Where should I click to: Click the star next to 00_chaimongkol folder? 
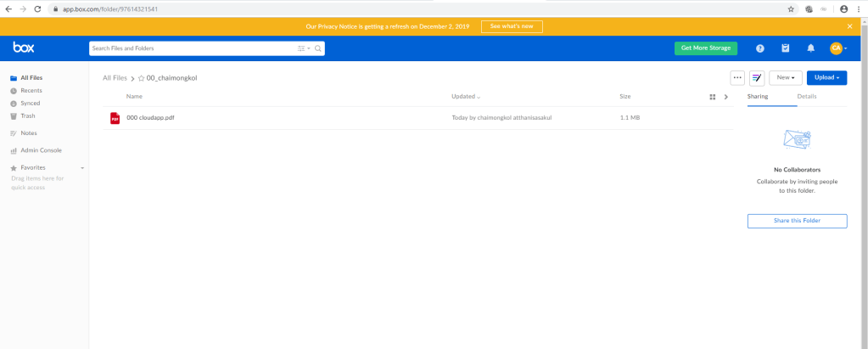(x=142, y=78)
